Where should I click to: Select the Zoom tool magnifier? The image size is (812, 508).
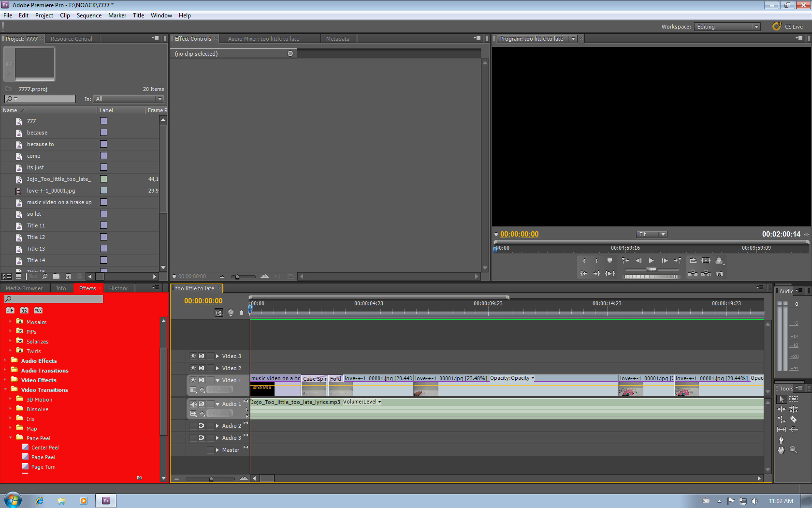pos(794,450)
